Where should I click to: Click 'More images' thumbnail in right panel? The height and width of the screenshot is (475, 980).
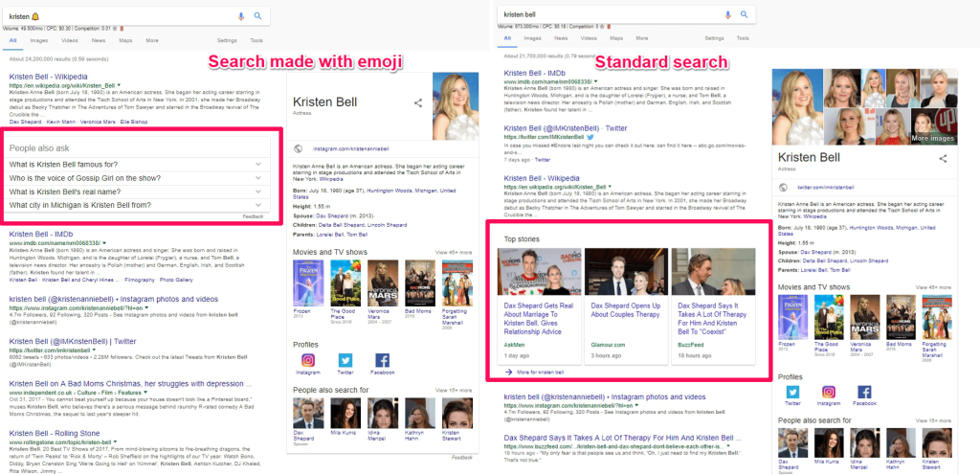pos(932,126)
